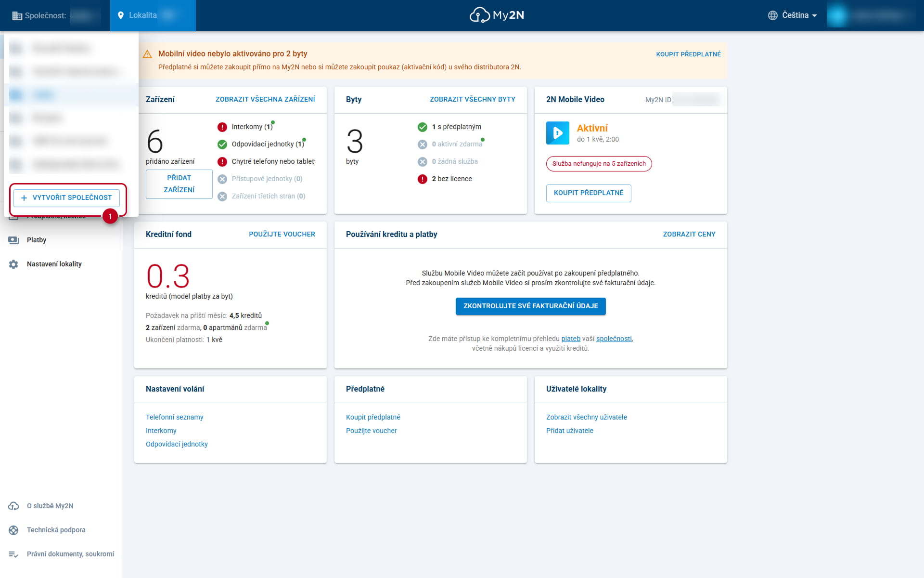
Task: Click the globe language icon
Action: click(x=772, y=15)
